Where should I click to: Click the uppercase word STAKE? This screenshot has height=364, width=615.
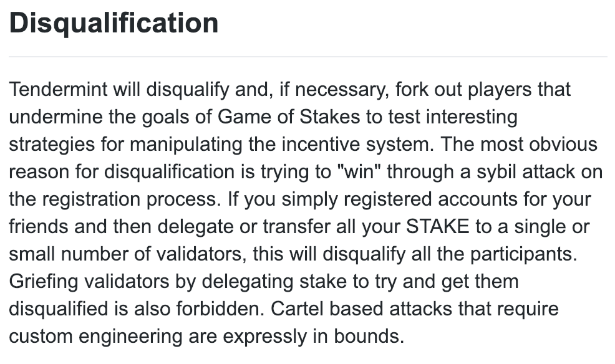tap(438, 226)
